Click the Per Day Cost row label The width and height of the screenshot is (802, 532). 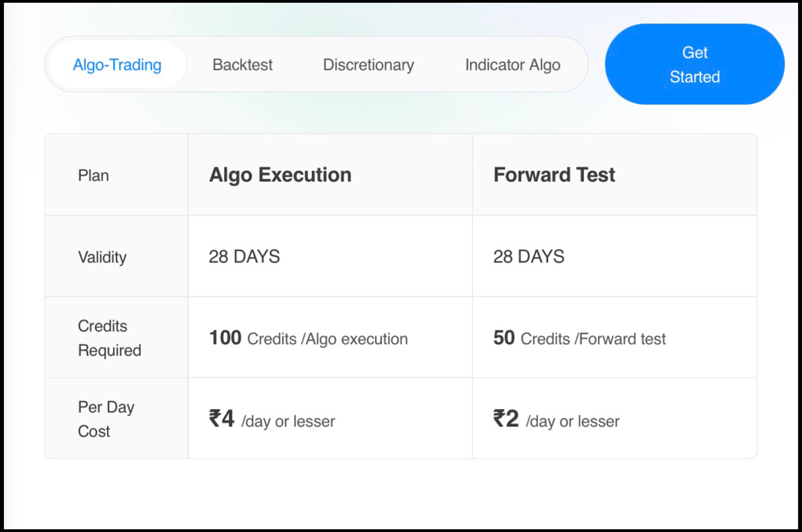coord(106,419)
